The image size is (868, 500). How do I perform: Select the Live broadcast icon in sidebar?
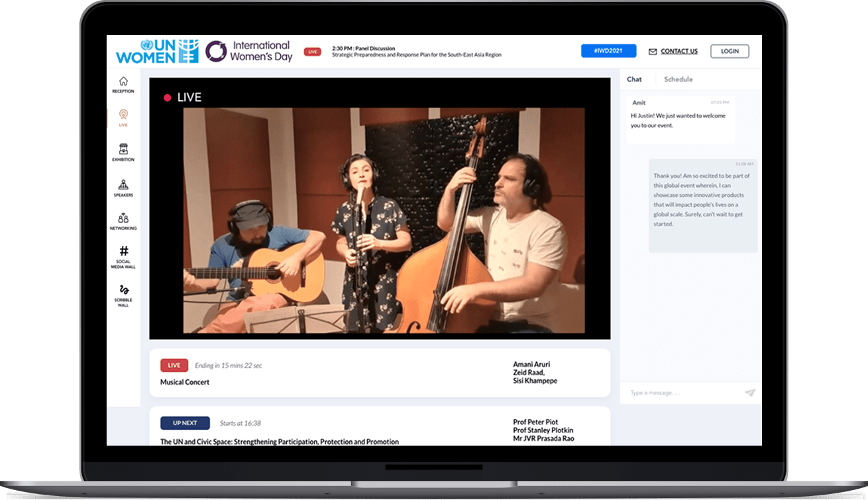point(123,115)
